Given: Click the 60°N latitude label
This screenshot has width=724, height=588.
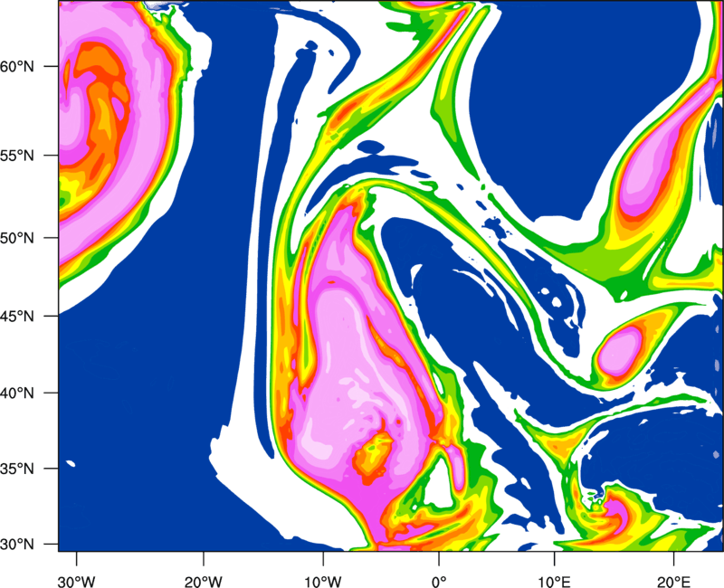Looking at the screenshot, I should click(x=17, y=66).
